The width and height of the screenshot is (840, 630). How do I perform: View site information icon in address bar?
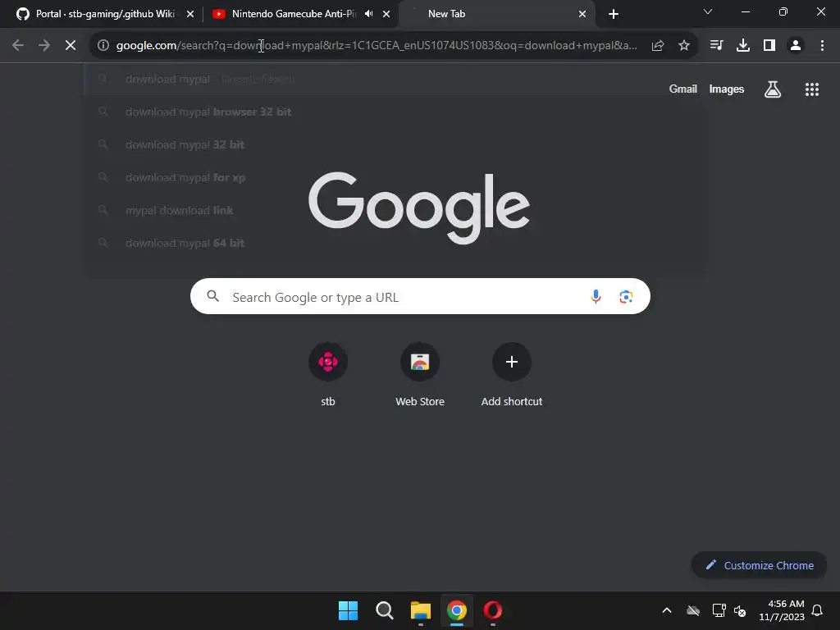click(x=103, y=46)
